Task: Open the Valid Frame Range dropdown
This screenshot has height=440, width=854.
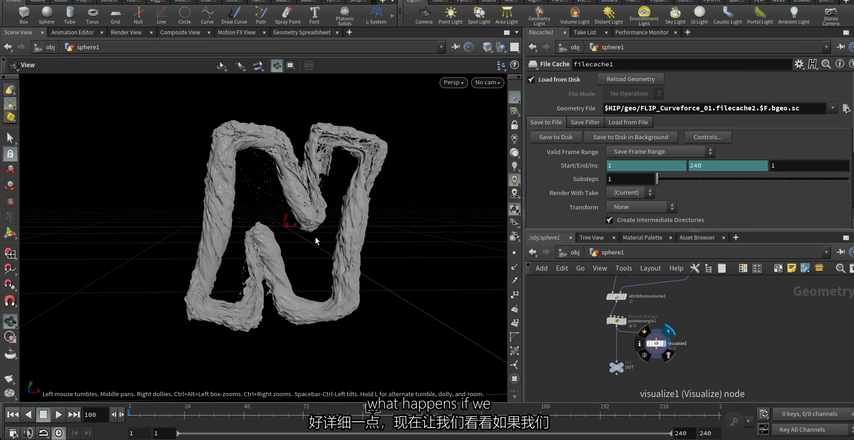Action: pyautogui.click(x=660, y=152)
